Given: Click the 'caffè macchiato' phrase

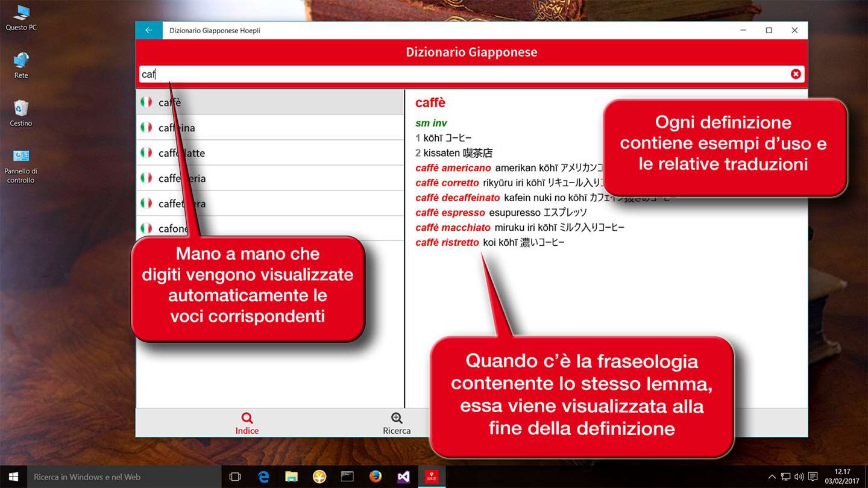Looking at the screenshot, I should (x=453, y=228).
